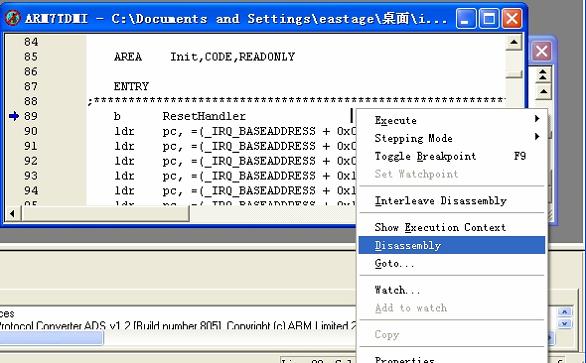Image resolution: width=586 pixels, height=363 pixels.
Task: Click the blue current-line arrow at line 89
Action: pos(14,116)
